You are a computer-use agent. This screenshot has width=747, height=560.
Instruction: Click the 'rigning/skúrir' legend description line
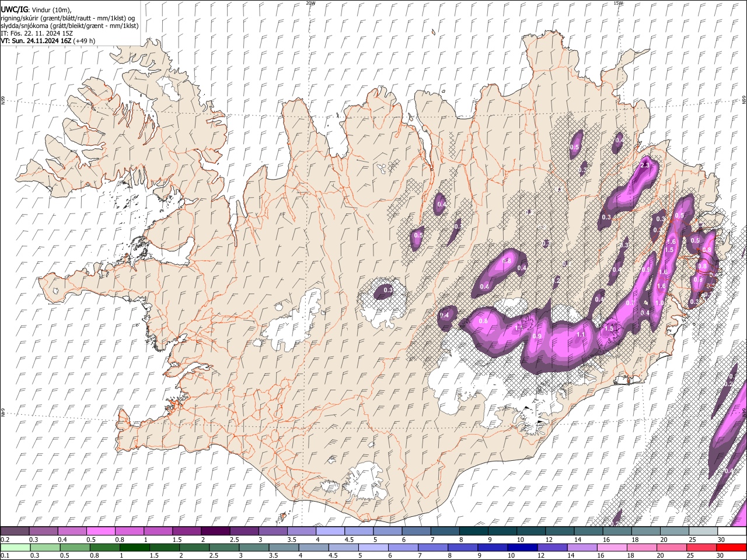[x=67, y=18]
